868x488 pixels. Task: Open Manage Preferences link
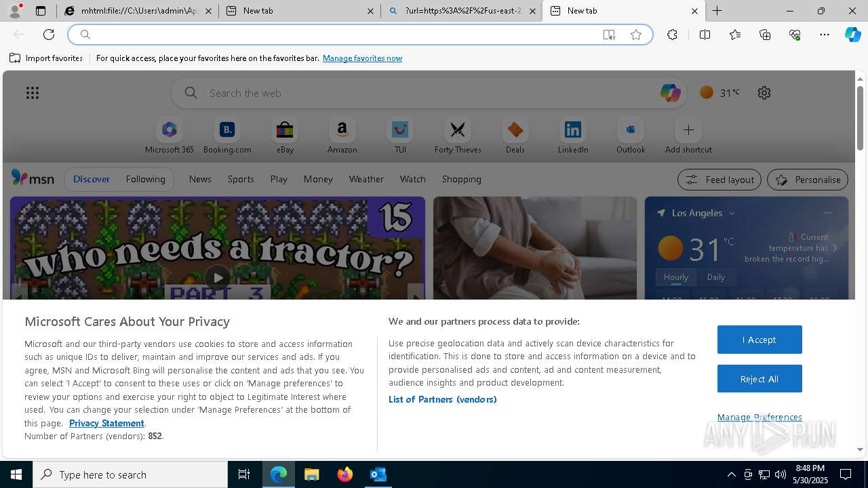tap(759, 417)
